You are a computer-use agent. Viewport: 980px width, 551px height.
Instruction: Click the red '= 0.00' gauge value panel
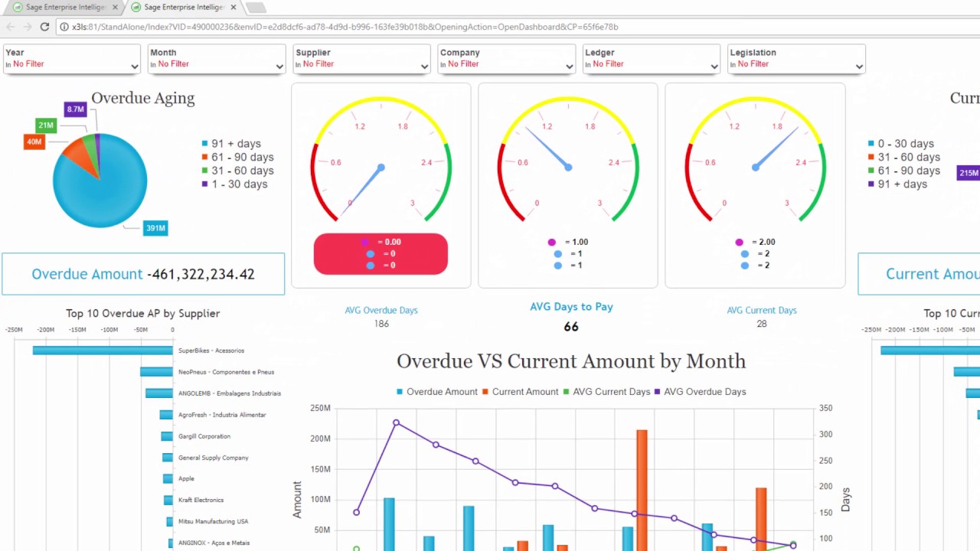click(381, 254)
